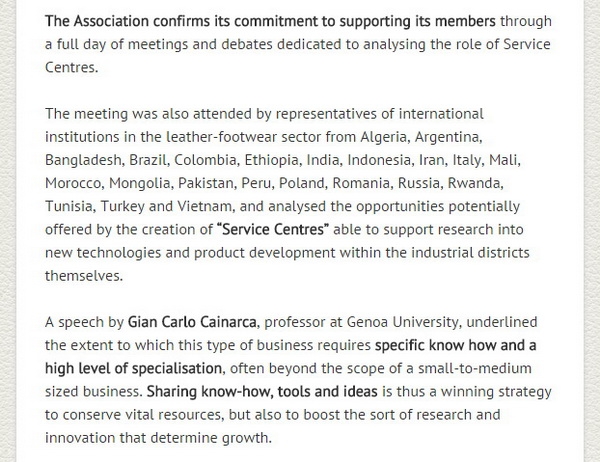Click the word 'Bangladesh' in the paragraph

pos(83,160)
